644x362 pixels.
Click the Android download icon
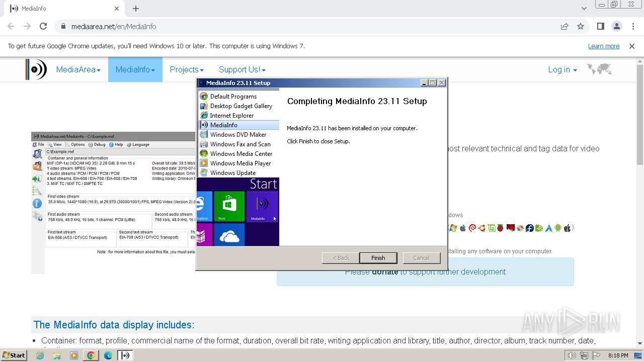tap(558, 228)
